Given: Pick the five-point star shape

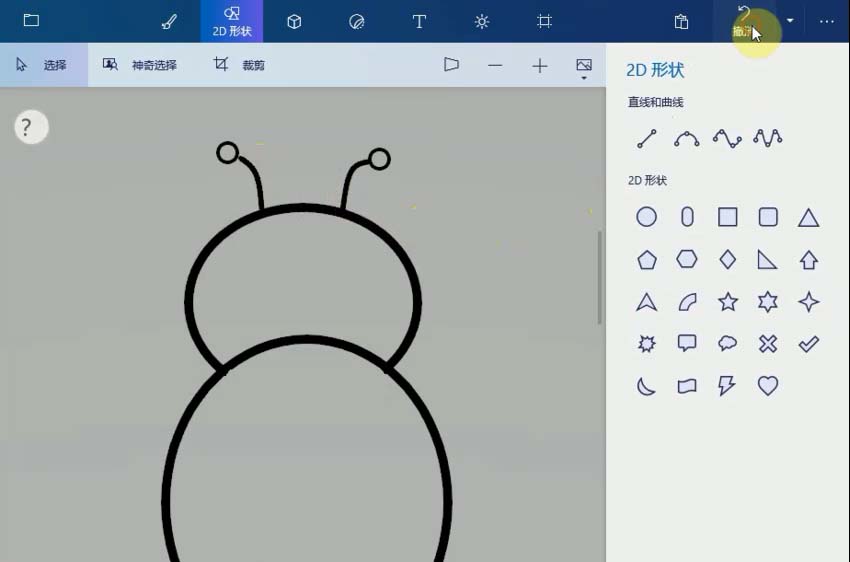Looking at the screenshot, I should (727, 302).
